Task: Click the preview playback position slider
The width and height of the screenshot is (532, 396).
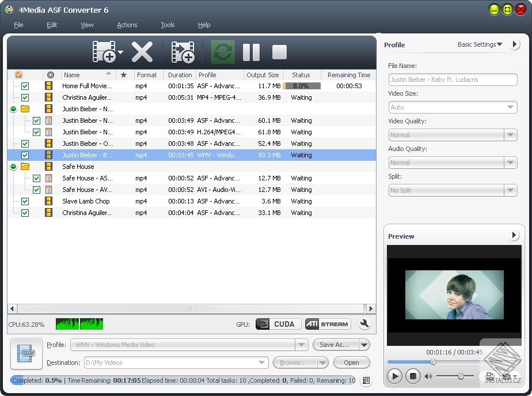Action: (433, 362)
